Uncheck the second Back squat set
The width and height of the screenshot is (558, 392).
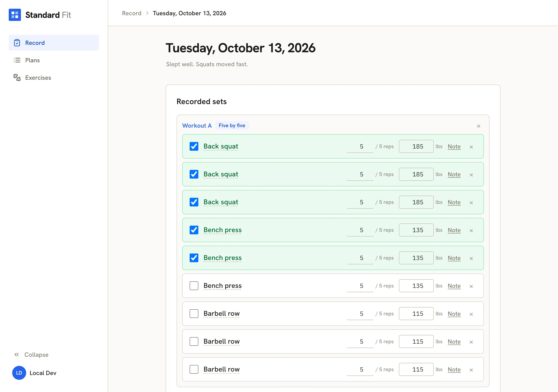[x=194, y=174]
